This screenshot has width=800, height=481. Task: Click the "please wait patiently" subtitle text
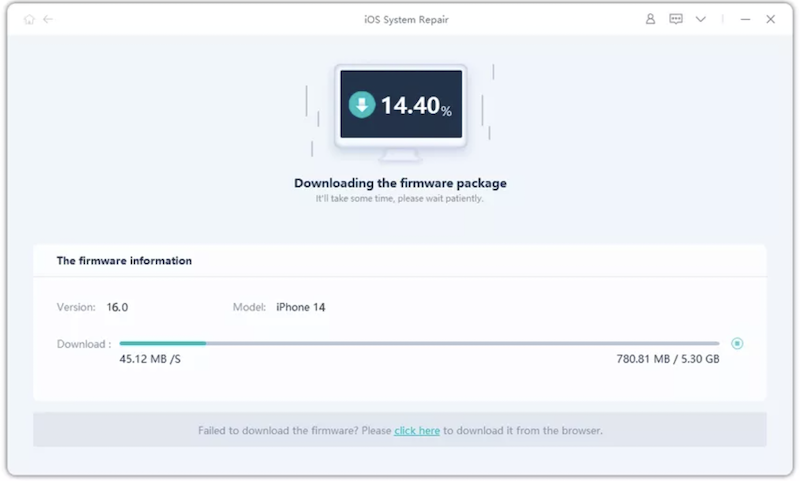coord(400,199)
